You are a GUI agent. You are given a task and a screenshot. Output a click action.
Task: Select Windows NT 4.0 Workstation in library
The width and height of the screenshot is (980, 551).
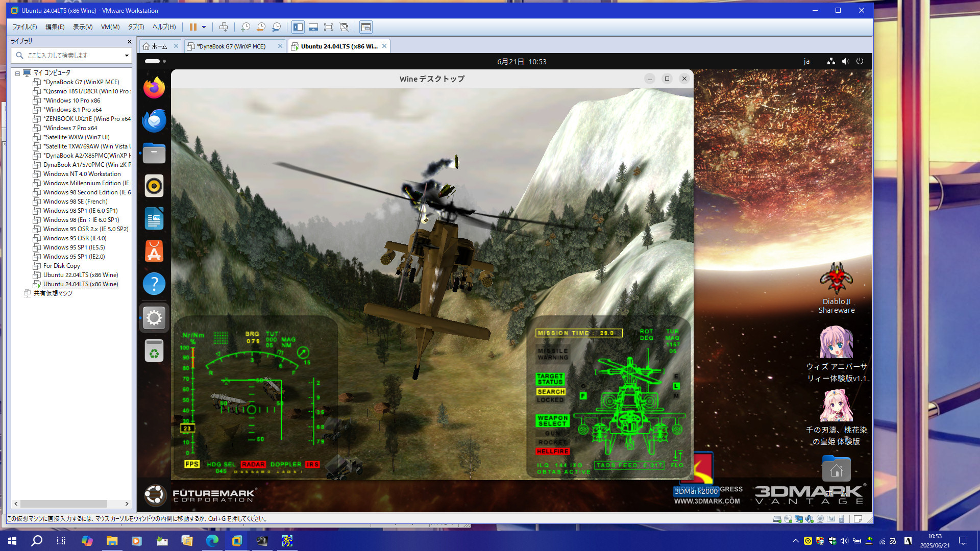(82, 174)
